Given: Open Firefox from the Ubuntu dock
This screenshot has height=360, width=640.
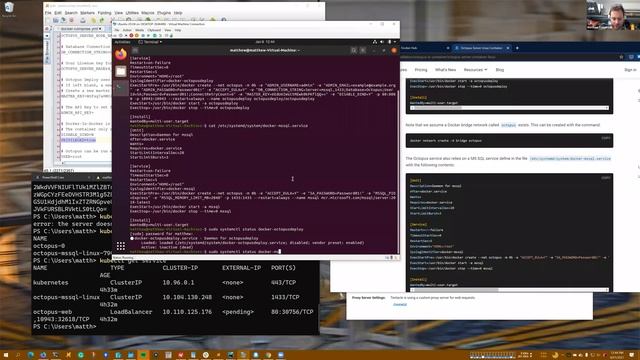Looking at the screenshot, I should 121,54.
